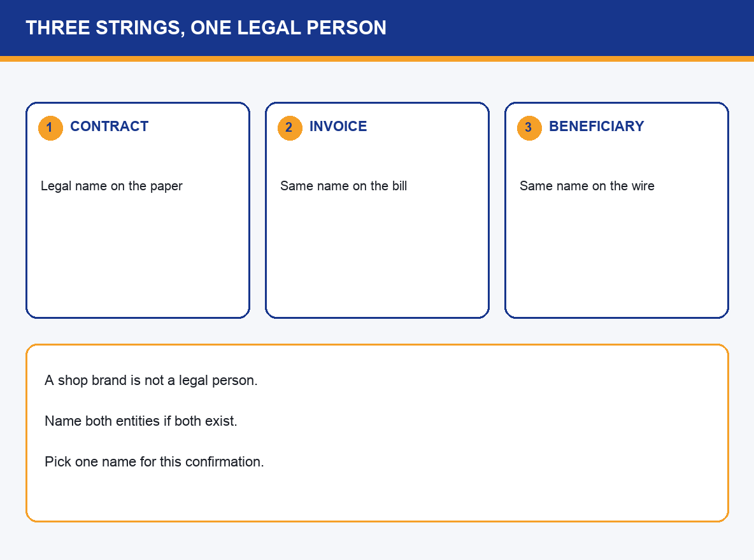Click the orange number 3 badge

pos(529,128)
